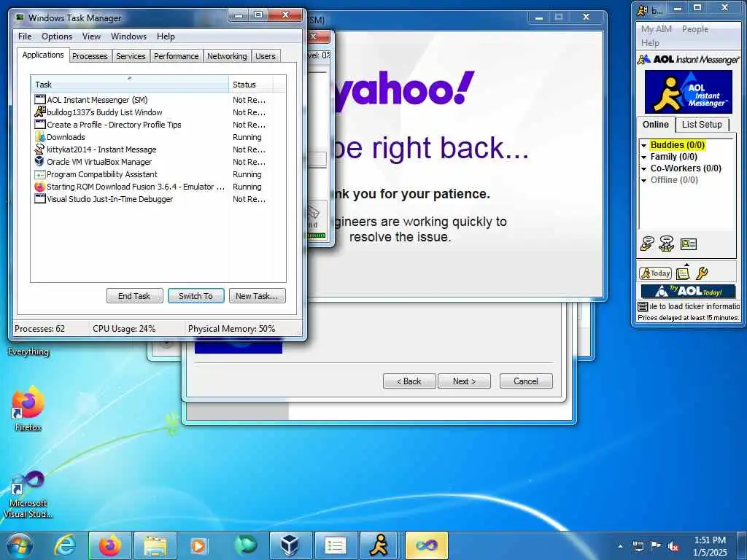Open Firefox desktop shortcut

coord(28,409)
